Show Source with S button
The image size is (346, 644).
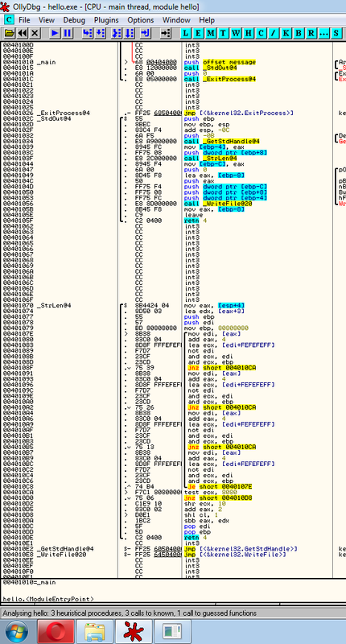tap(336, 33)
